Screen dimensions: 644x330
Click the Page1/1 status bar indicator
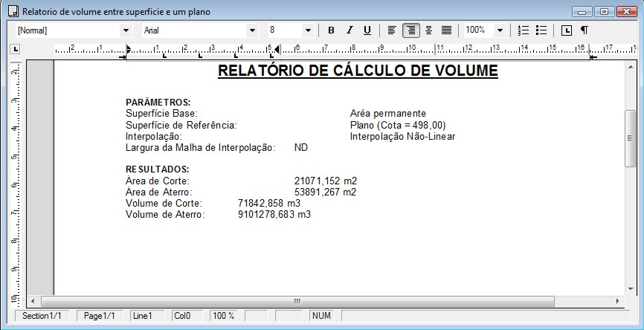pyautogui.click(x=99, y=316)
